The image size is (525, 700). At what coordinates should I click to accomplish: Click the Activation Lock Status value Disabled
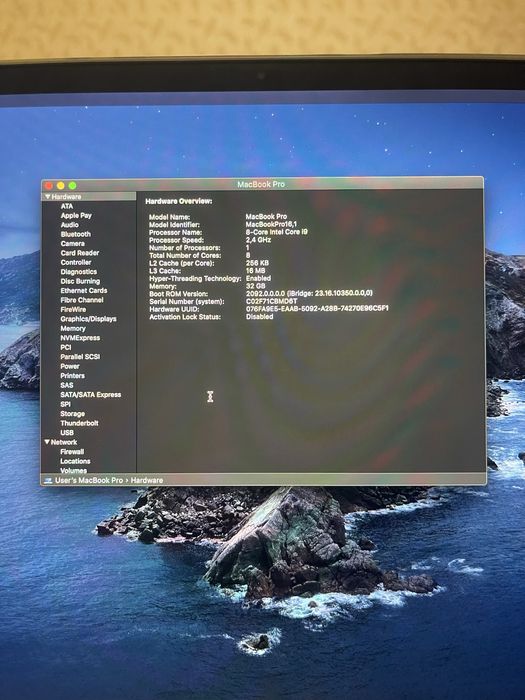(x=259, y=317)
